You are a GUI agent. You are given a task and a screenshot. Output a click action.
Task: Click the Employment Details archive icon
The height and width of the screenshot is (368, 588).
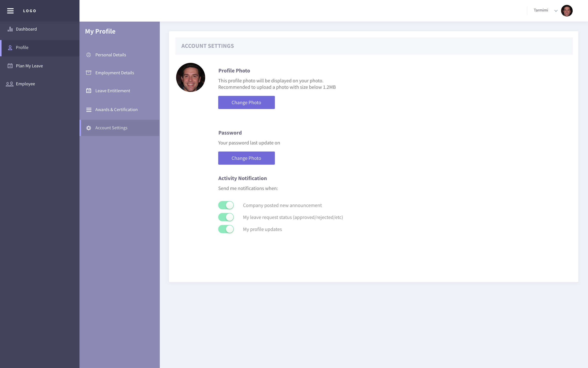[x=89, y=72]
